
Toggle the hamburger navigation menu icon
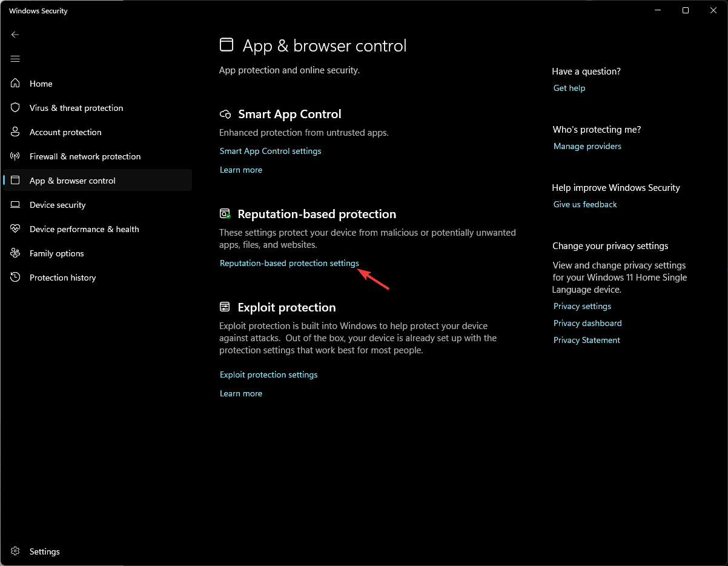[x=15, y=59]
